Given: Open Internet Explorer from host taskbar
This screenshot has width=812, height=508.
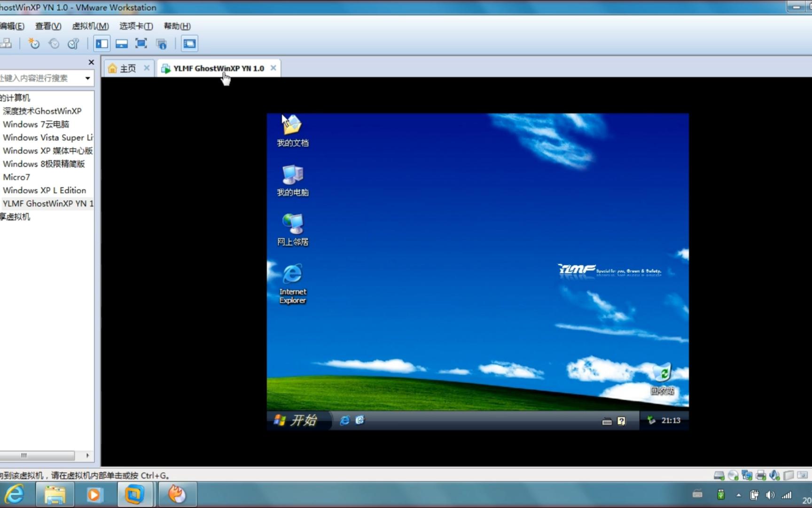Looking at the screenshot, I should [15, 495].
